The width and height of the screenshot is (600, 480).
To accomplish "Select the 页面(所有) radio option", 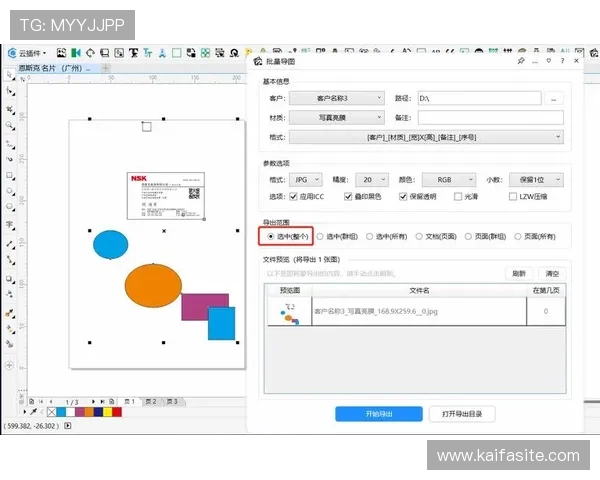I will coord(518,236).
